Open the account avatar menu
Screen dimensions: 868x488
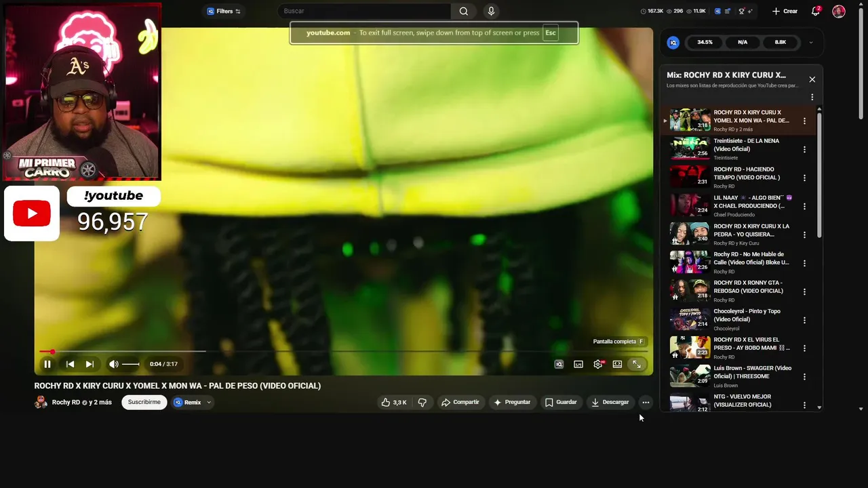coord(839,11)
